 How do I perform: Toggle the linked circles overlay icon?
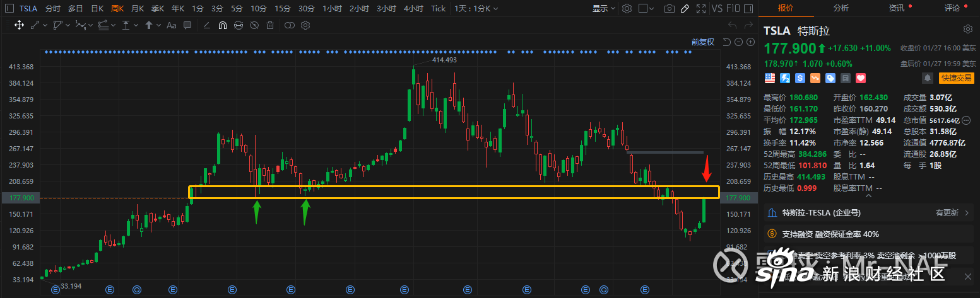pyautogui.click(x=290, y=25)
